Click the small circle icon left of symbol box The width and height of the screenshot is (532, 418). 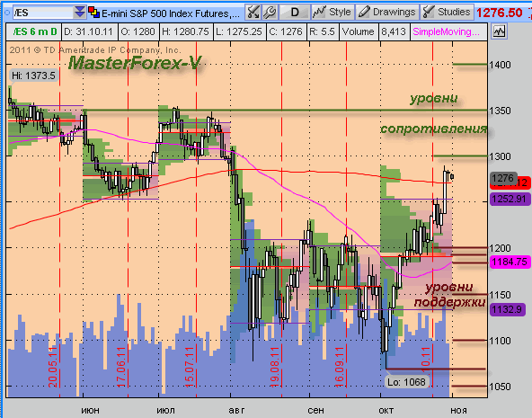coord(7,13)
